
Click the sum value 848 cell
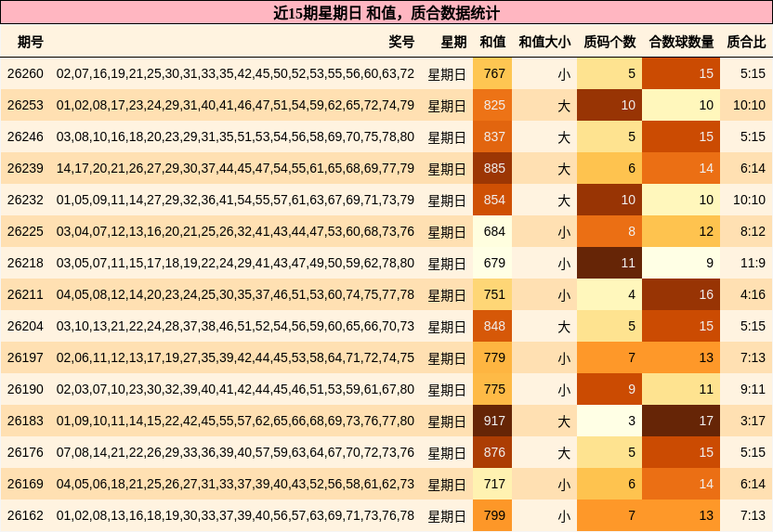tap(492, 326)
